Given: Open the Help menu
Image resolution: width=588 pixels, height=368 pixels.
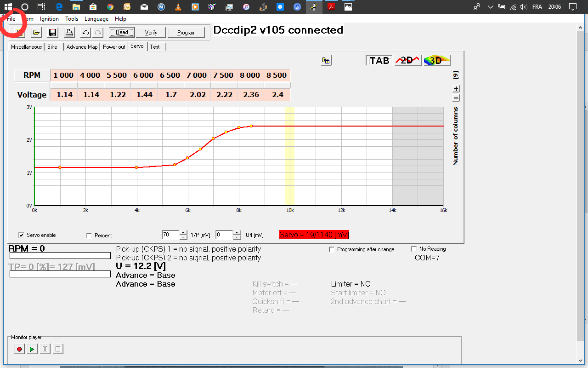Looking at the screenshot, I should (x=120, y=19).
